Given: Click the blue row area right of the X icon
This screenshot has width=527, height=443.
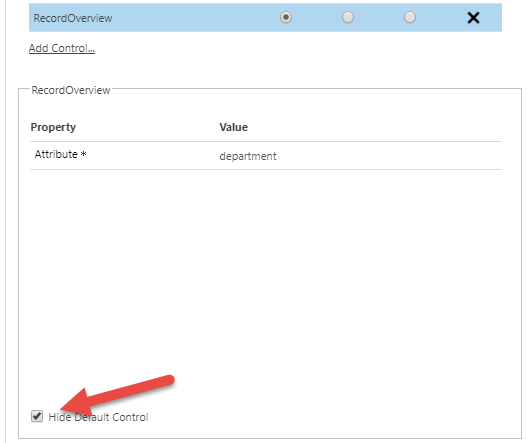Looking at the screenshot, I should tap(491, 17).
